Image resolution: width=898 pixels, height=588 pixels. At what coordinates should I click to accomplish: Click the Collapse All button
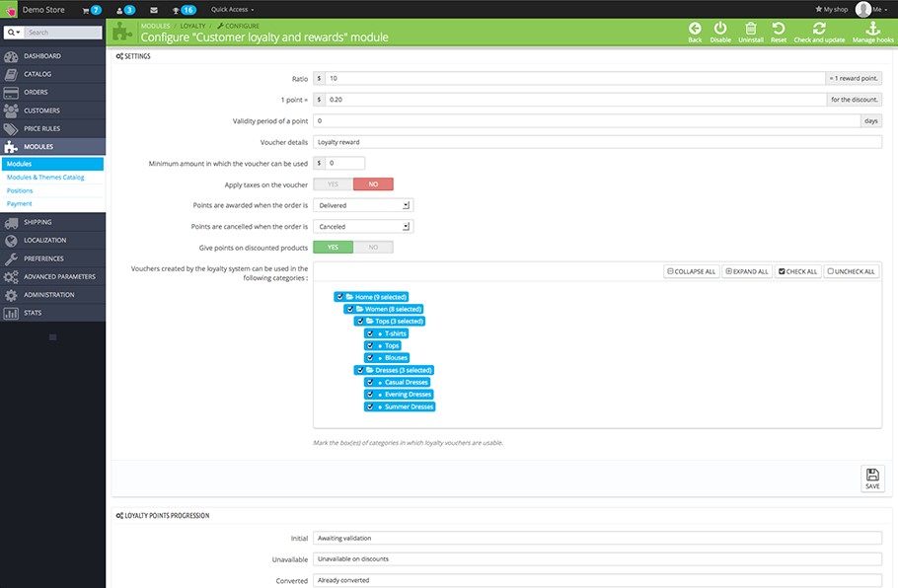(x=691, y=271)
